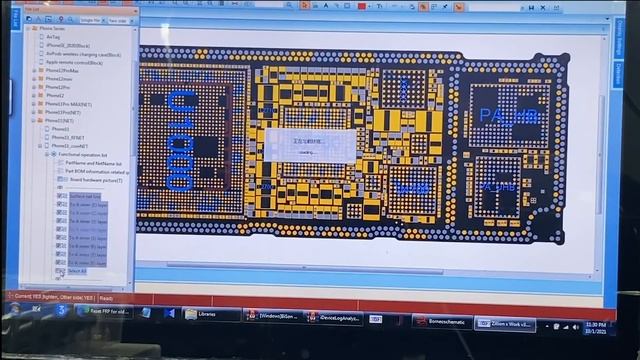Click the magnifier icon in File List toolbar
Screen dimensions: 640x360
[70, 19]
